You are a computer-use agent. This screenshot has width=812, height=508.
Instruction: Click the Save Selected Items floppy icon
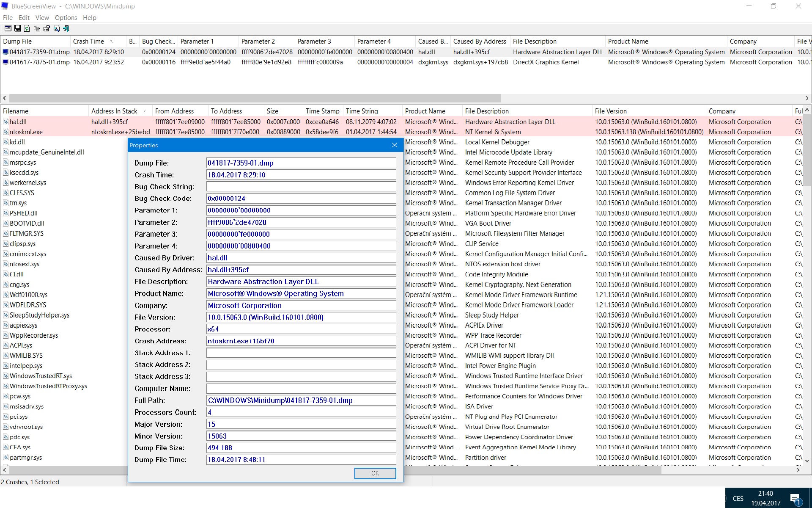click(17, 28)
